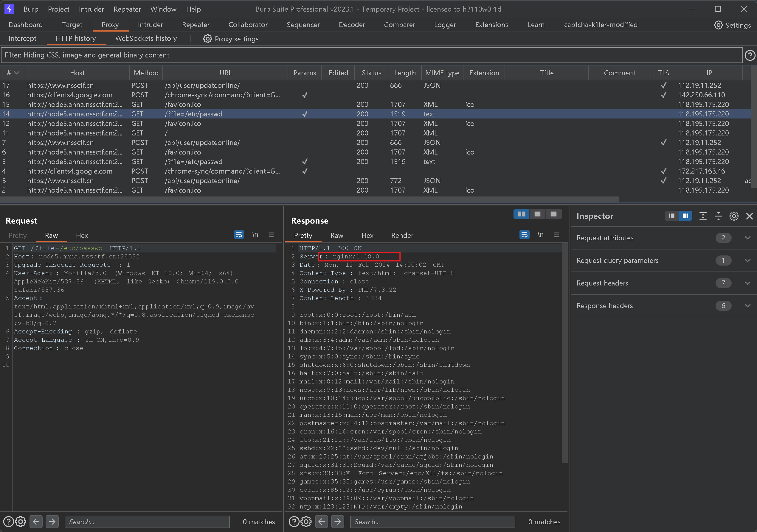Toggle word wrap icon in Request panel

pos(239,235)
